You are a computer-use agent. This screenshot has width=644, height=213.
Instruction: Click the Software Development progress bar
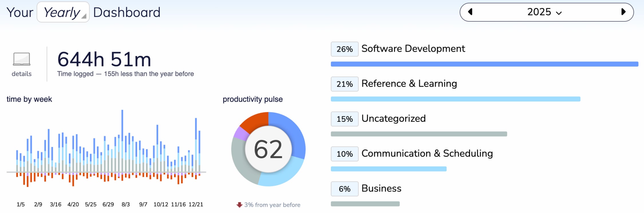point(484,64)
